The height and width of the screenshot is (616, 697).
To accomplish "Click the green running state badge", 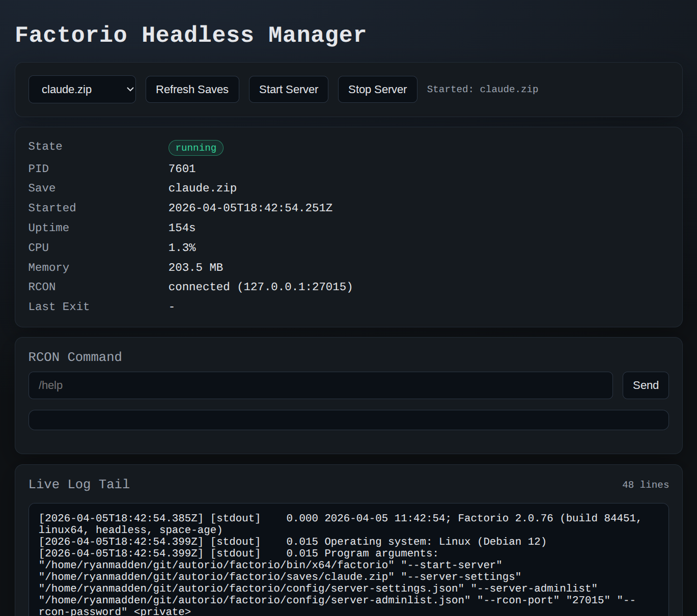I will (x=196, y=148).
